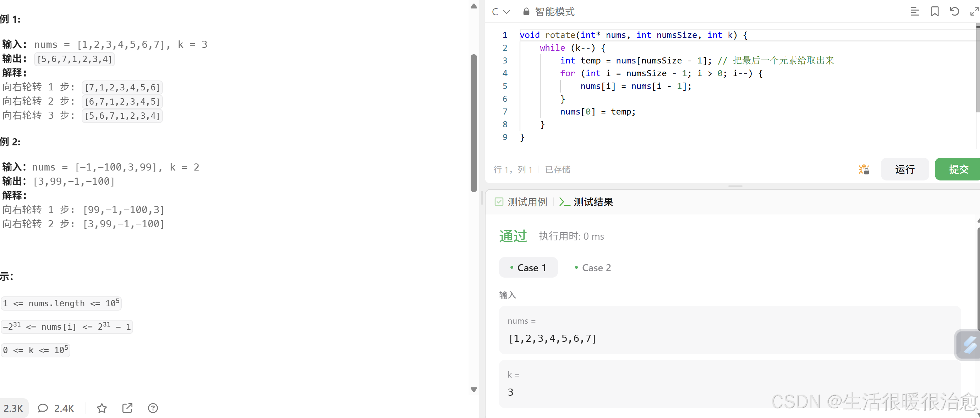Screen dimensions: 980x418
Task: Select Case 1 result
Action: 528,268
